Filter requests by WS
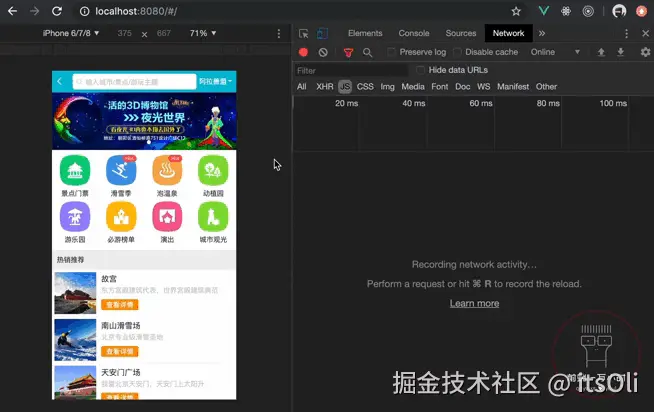 483,87
